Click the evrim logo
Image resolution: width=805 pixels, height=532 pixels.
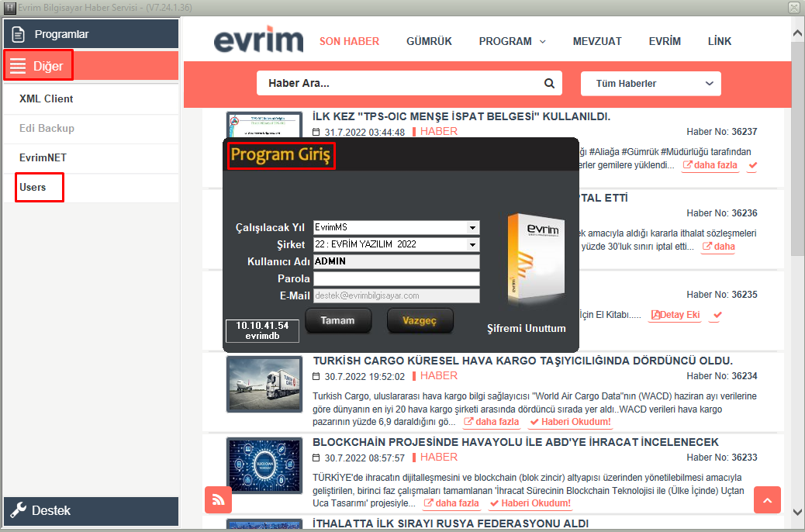(258, 40)
